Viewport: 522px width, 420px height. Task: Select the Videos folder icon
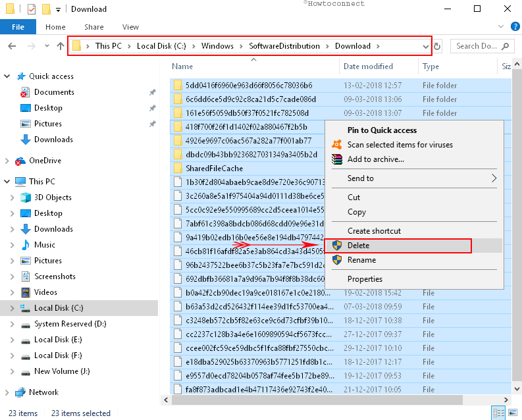click(x=26, y=292)
